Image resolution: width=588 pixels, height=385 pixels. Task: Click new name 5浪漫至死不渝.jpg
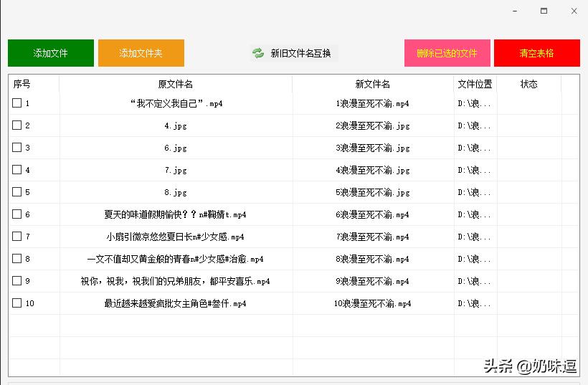coord(372,192)
